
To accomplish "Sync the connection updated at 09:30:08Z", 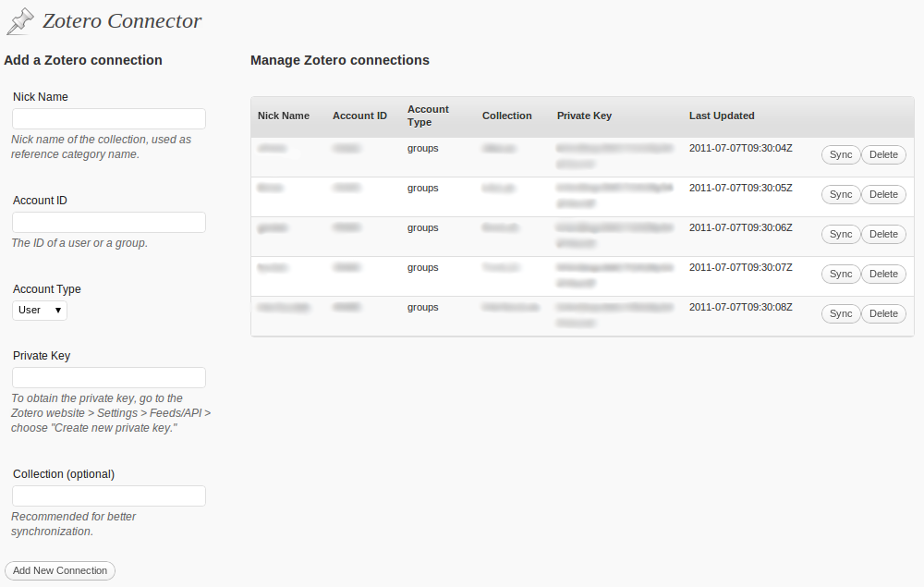I will pyautogui.click(x=841, y=313).
